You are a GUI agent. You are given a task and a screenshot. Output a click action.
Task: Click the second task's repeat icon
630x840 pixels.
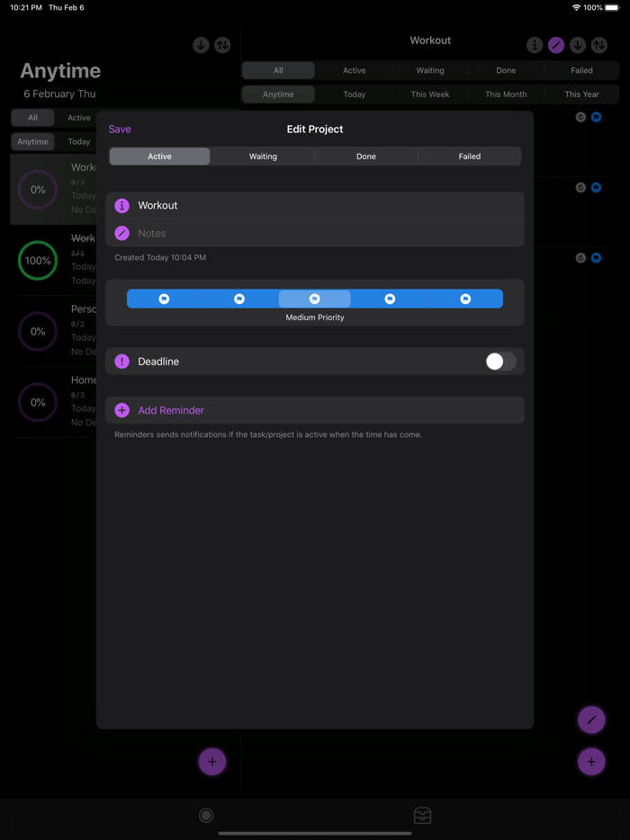coord(580,187)
